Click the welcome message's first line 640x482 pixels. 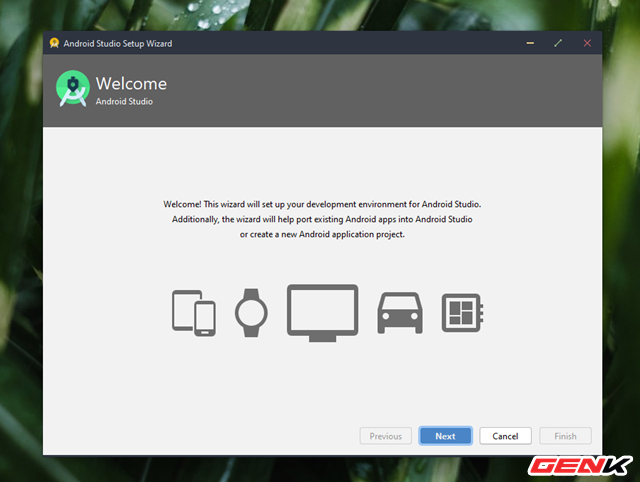(322, 204)
